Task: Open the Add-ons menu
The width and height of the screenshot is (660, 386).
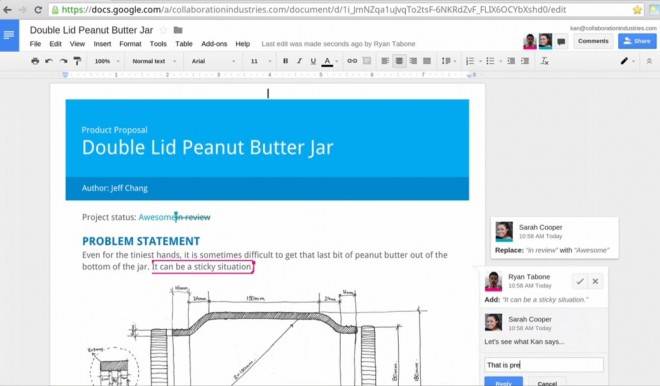Action: coord(214,44)
